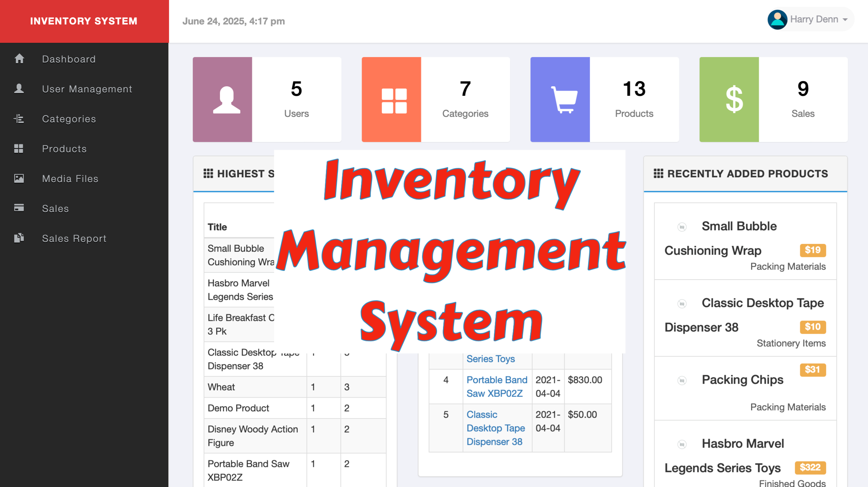Screen dimensions: 868x487
Task: Click Harry Denn's profile avatar
Action: (x=777, y=19)
